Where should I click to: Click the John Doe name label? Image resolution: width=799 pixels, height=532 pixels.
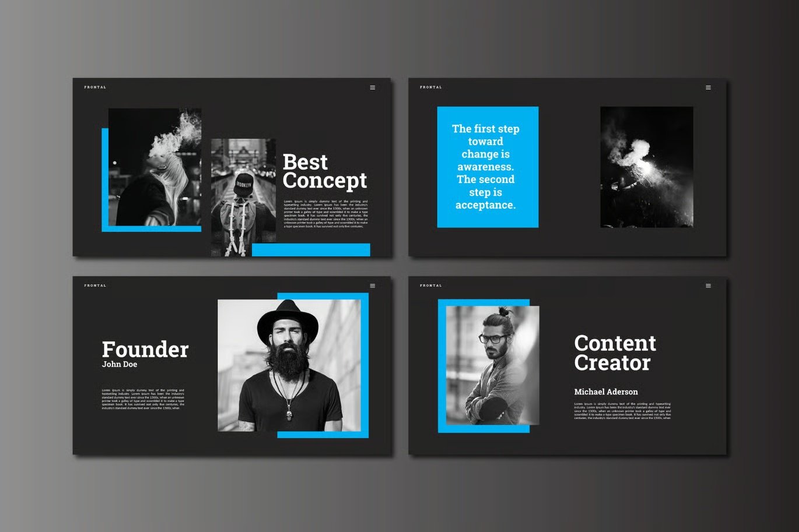[x=120, y=364]
